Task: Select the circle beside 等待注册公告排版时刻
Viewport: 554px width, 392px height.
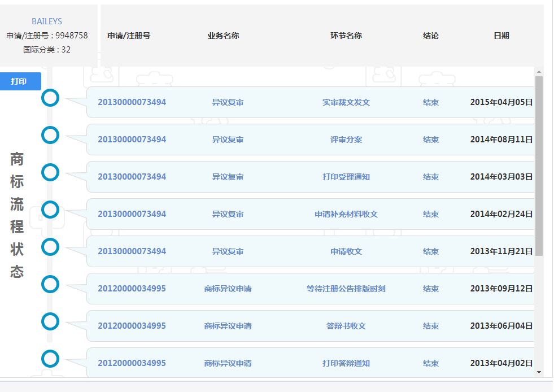Action: tap(50, 284)
